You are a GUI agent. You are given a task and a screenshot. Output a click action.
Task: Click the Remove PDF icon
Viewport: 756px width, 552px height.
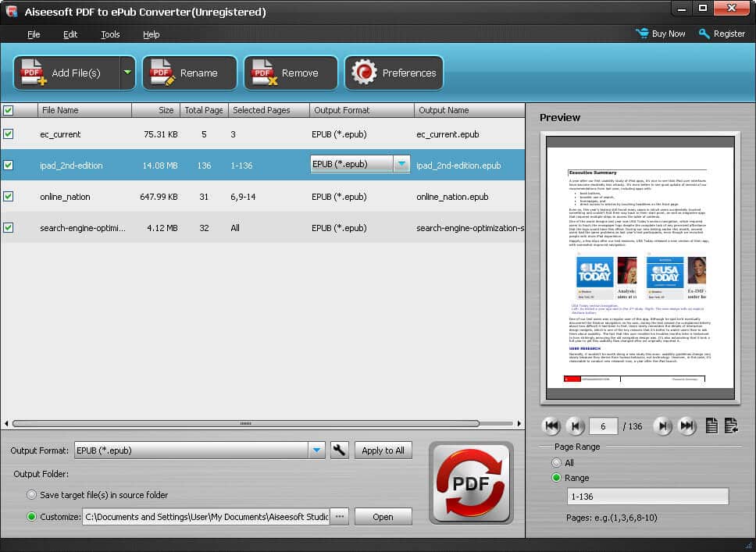[264, 73]
